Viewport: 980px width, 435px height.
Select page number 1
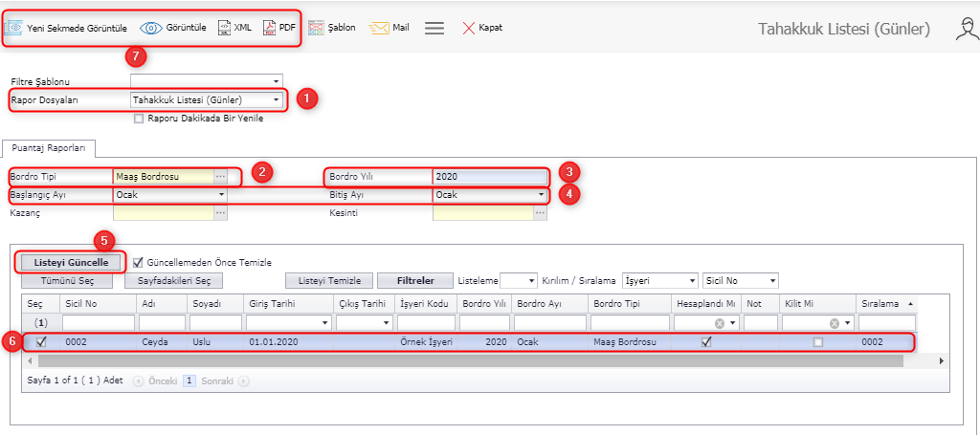(x=189, y=381)
